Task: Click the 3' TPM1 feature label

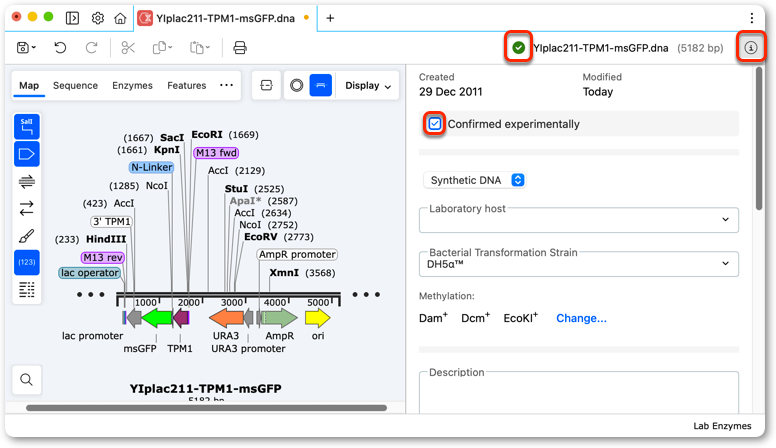Action: tap(111, 221)
